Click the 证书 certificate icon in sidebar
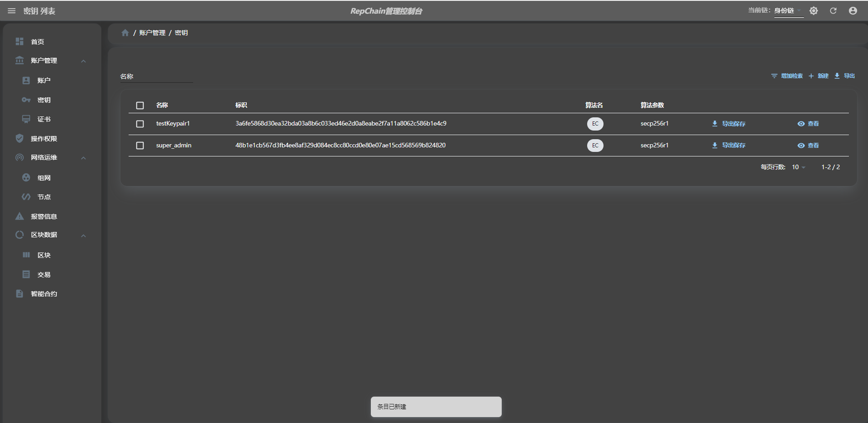The width and height of the screenshot is (868, 423). (26, 119)
